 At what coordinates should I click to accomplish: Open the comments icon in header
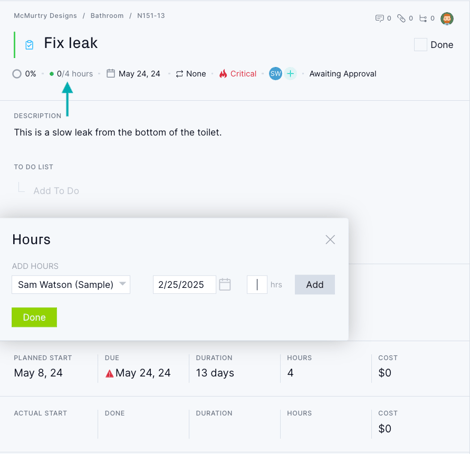click(x=379, y=18)
